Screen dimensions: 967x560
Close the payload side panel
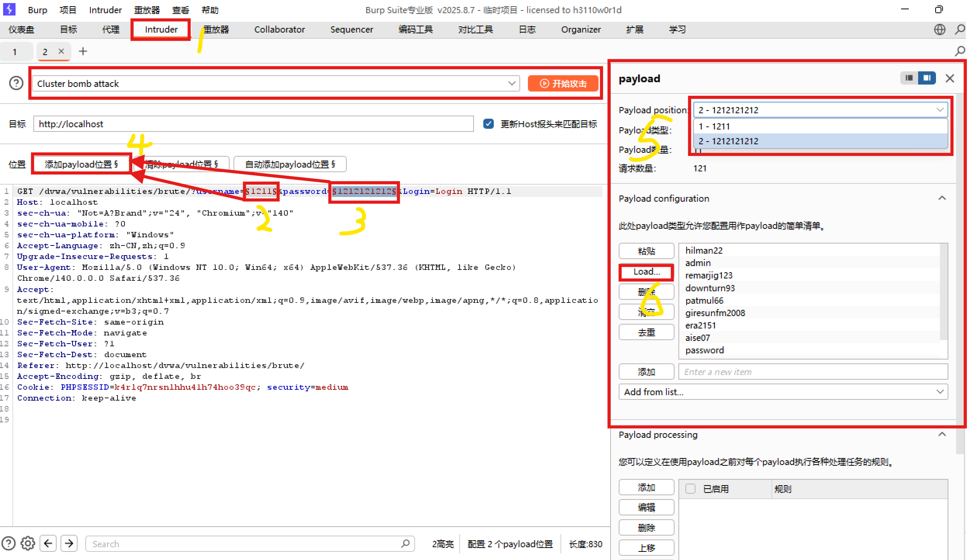(x=950, y=79)
